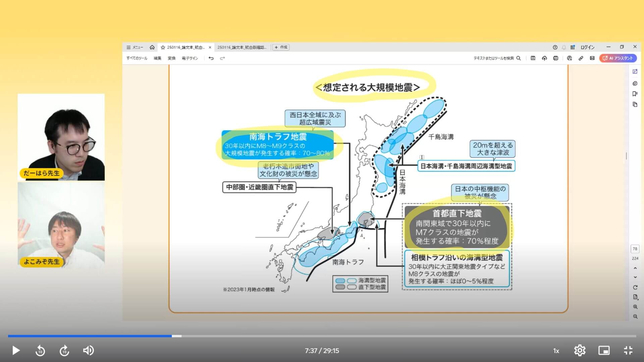Exit fullscreen mode
This screenshot has width=644, height=362.
[x=628, y=351]
